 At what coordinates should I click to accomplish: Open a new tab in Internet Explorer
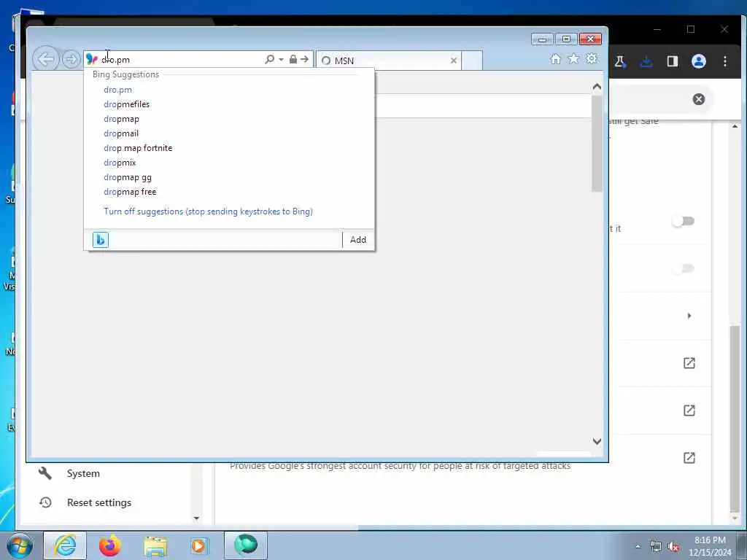(472, 61)
